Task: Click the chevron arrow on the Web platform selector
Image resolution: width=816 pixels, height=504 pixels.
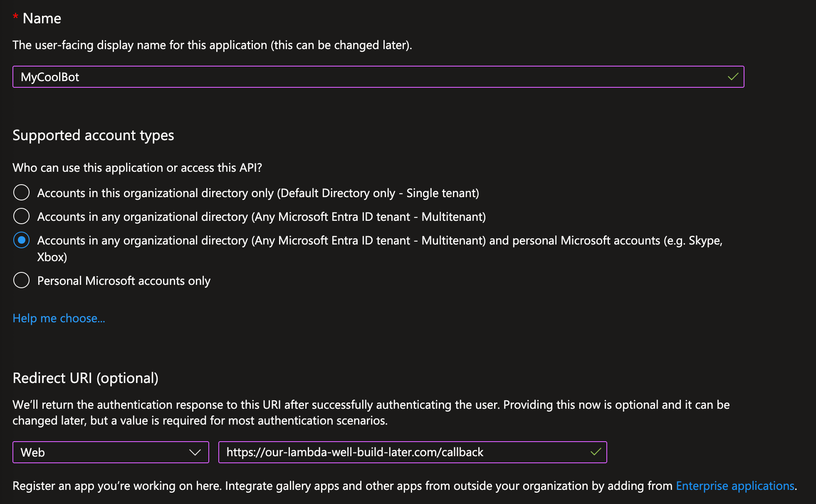Action: click(x=195, y=452)
